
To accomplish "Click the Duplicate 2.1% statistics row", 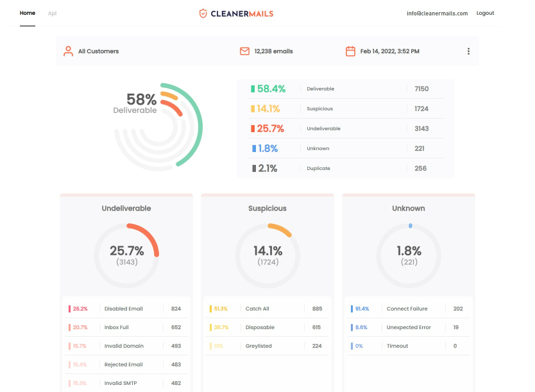I will (x=345, y=168).
